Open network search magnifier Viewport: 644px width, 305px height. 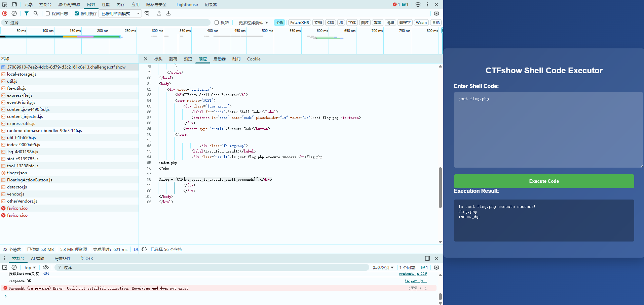pos(36,13)
